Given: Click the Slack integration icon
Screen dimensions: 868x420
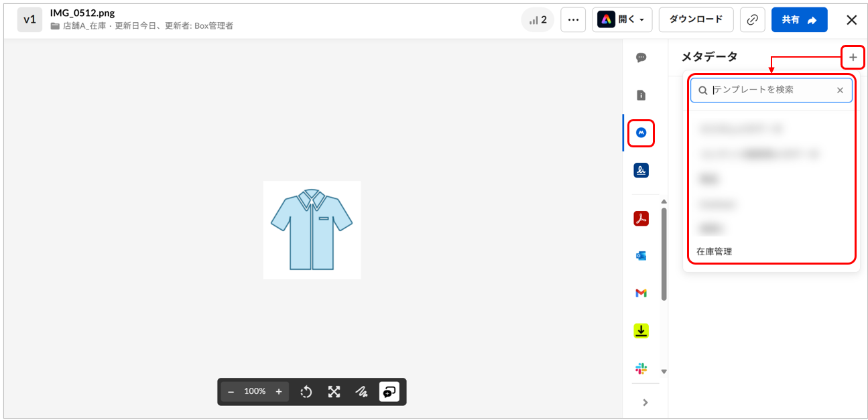Looking at the screenshot, I should pos(641,368).
